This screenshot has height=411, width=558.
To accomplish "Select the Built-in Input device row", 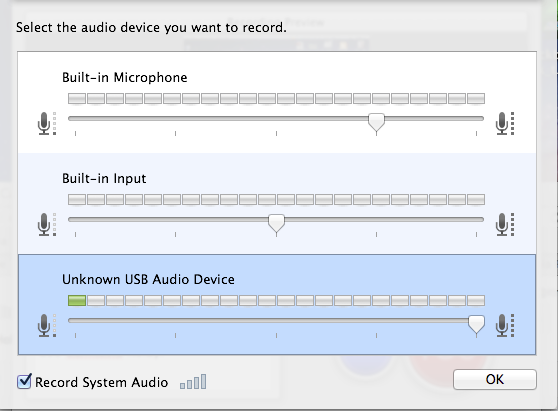I will point(277,204).
